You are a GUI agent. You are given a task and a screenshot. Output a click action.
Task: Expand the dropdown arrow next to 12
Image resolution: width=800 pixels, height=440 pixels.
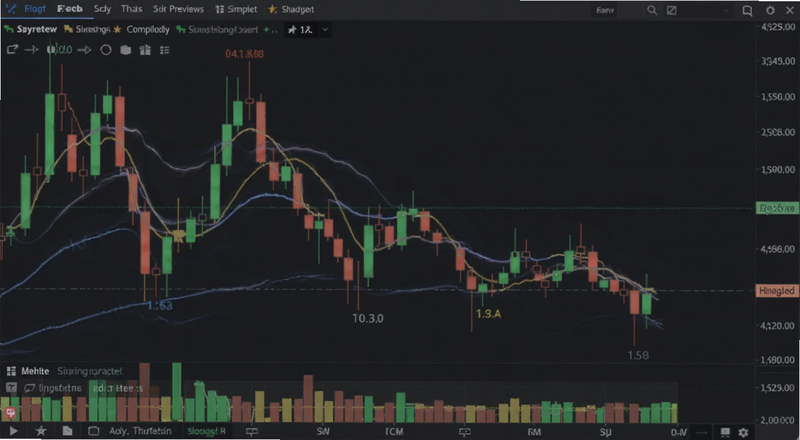(326, 30)
